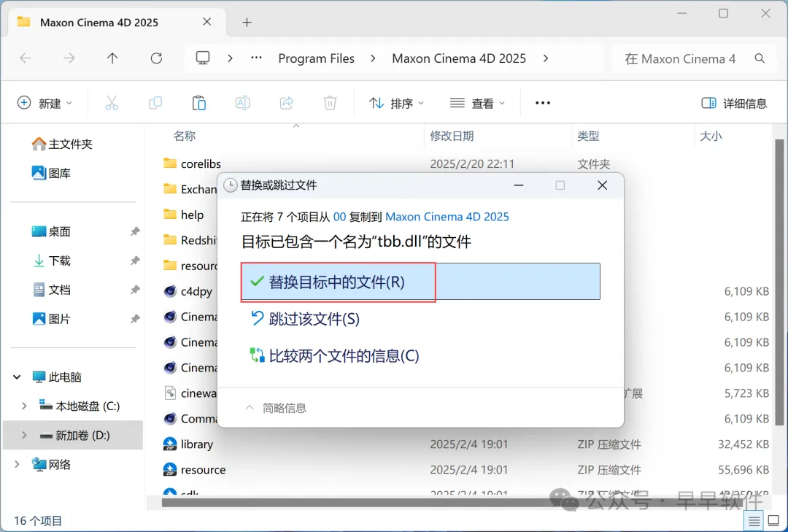Choose Replace the file in destination (R)
The width and height of the screenshot is (788, 532).
420,282
